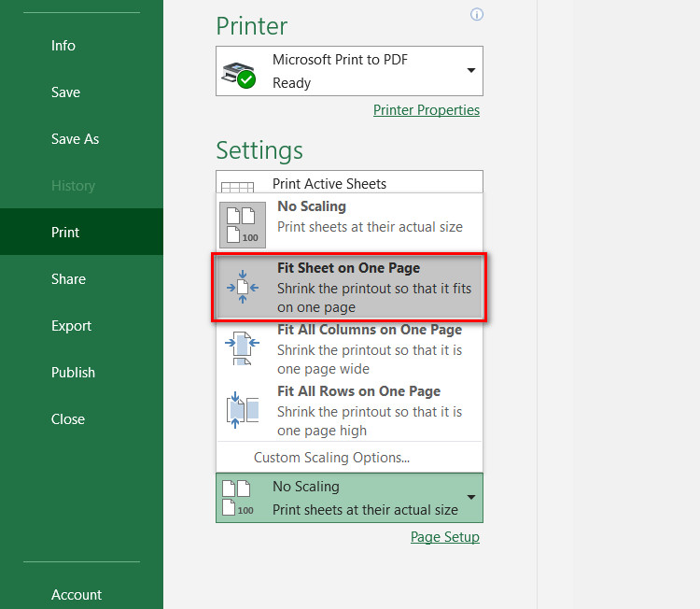
Task: Select Fit All Columns on One Page
Action: click(x=349, y=349)
